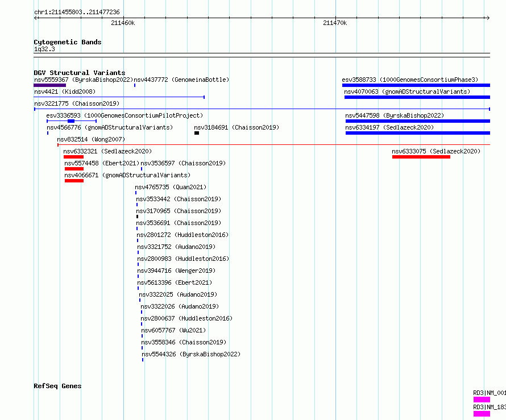The width and height of the screenshot is (506, 420).
Task: Click nsv3533442 (Chaisson2019) variant label
Action: coord(179,199)
